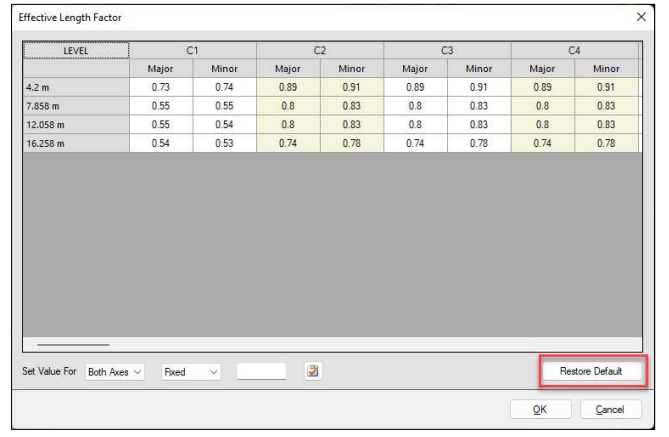The height and width of the screenshot is (437, 669).
Task: Confirm with the OK button
Action: coord(540,409)
